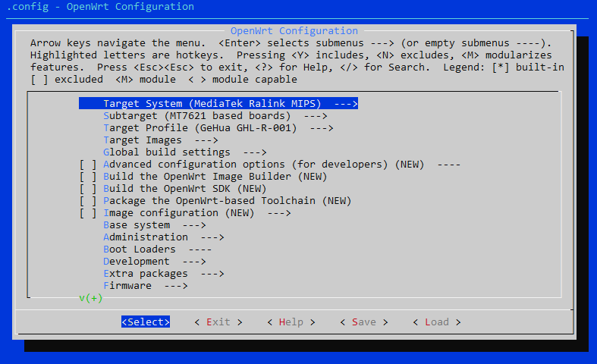Select the Boot Loaders entry
This screenshot has width=597, height=364.
click(157, 249)
